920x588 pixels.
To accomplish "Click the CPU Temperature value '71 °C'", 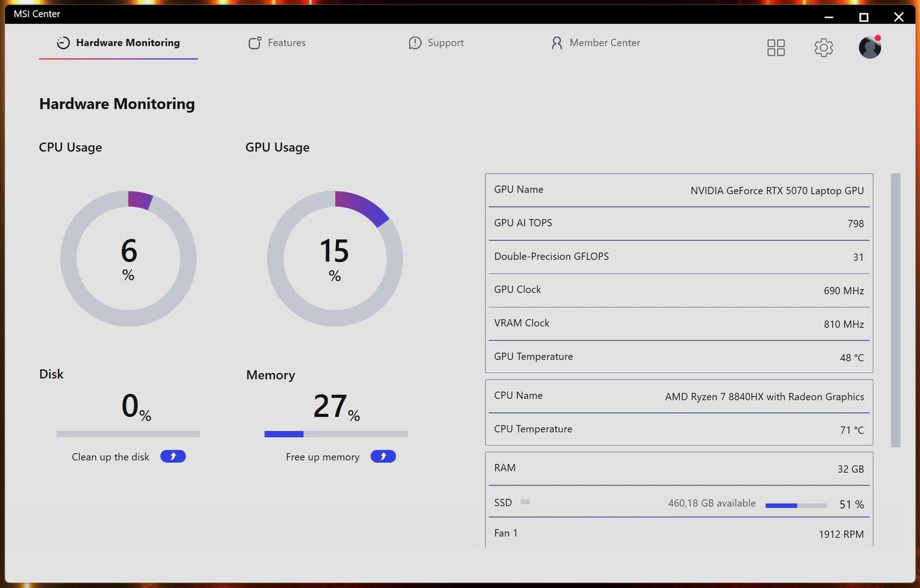I will coord(852,430).
